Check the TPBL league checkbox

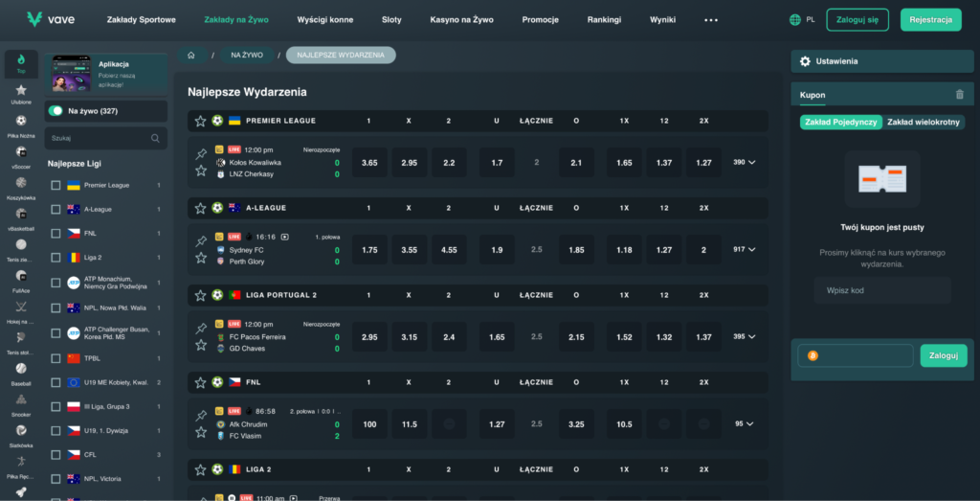pos(56,358)
